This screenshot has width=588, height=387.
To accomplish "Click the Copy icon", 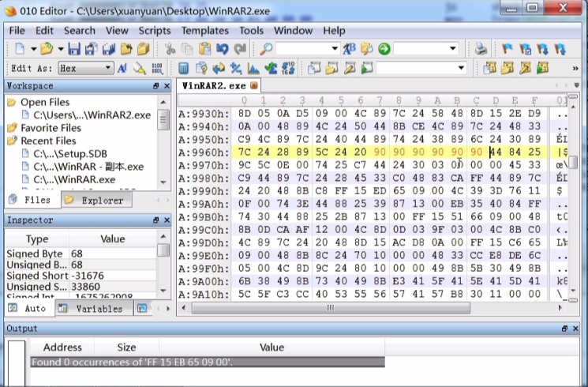I will [x=187, y=49].
